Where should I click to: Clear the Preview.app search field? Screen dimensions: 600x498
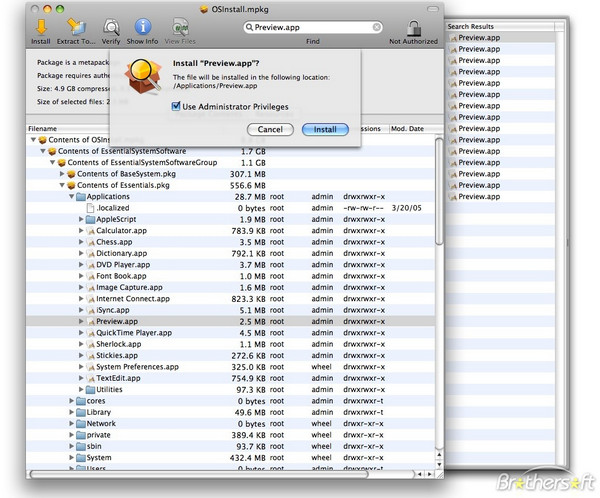click(x=377, y=27)
